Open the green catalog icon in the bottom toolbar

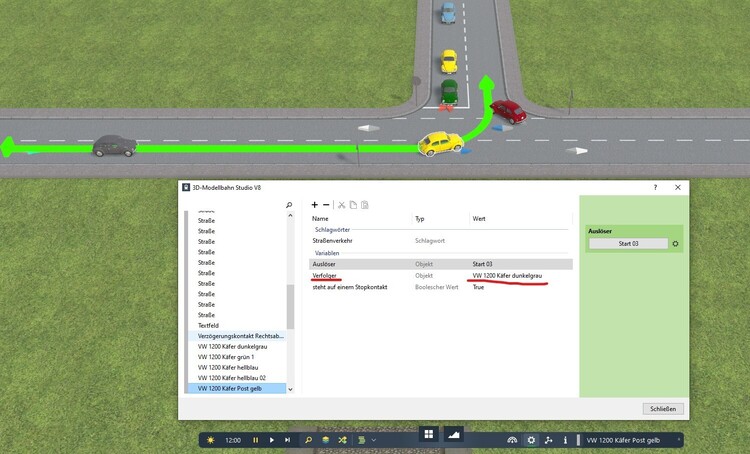pyautogui.click(x=362, y=440)
